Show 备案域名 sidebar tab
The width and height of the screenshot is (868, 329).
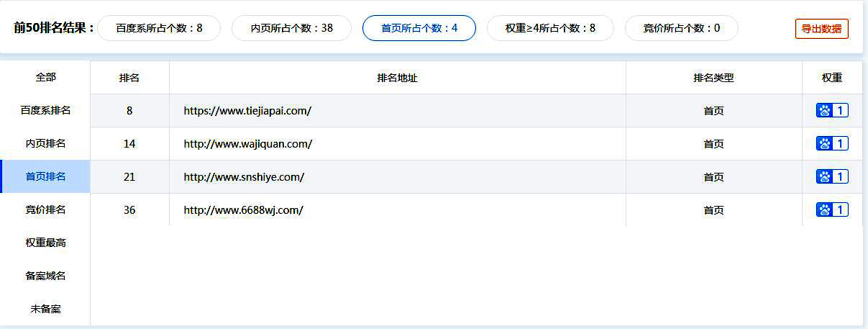pyautogui.click(x=45, y=276)
